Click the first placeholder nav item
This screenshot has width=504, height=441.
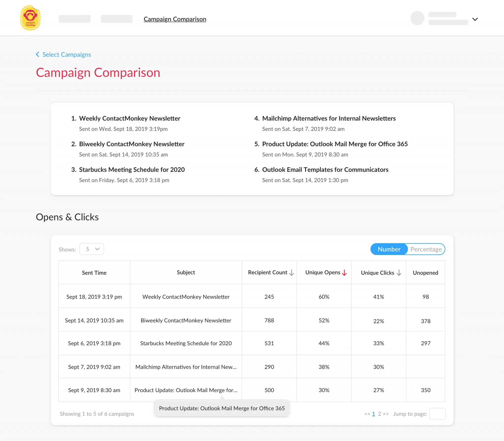pos(75,19)
